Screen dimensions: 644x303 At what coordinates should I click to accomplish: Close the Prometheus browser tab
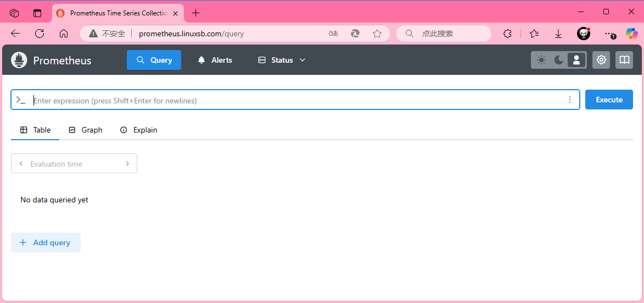[175, 13]
